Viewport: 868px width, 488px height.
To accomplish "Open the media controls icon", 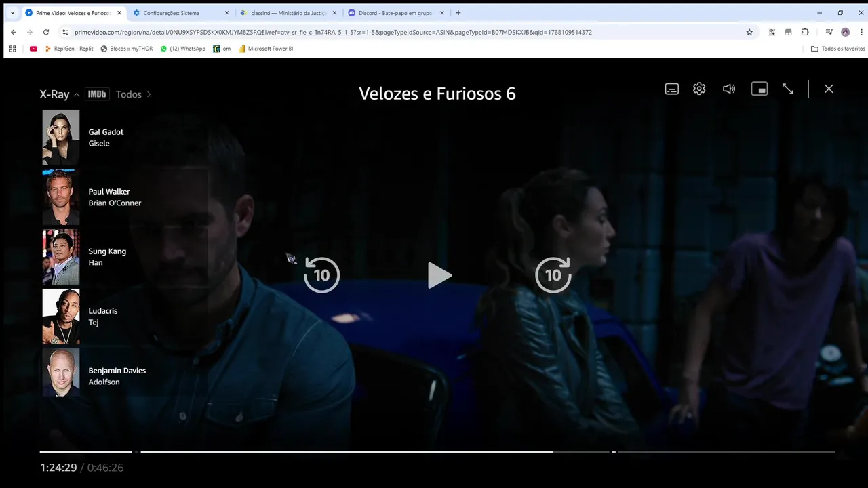I will (x=829, y=32).
